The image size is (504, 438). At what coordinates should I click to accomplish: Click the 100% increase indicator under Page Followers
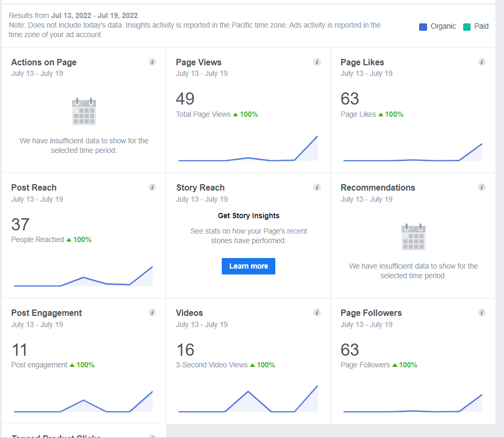(405, 365)
